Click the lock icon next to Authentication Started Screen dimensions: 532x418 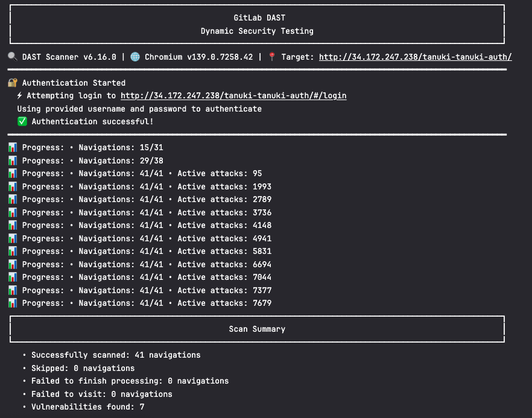(x=13, y=83)
